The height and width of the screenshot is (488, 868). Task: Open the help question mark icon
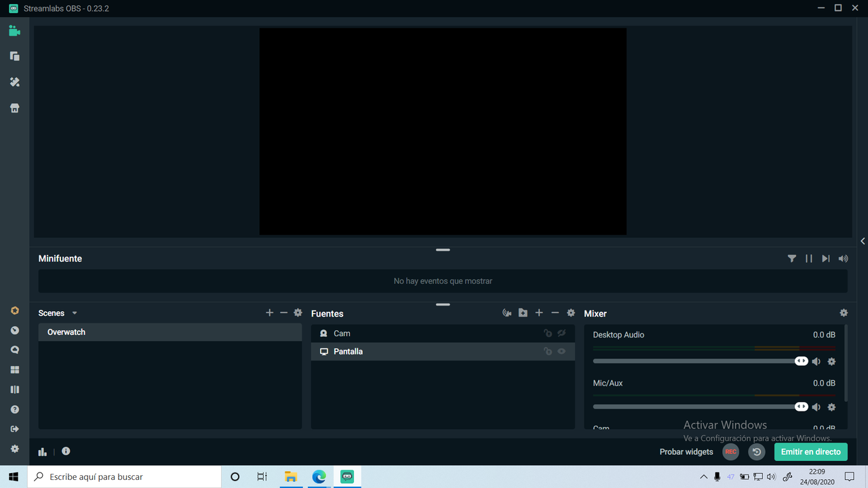click(15, 409)
